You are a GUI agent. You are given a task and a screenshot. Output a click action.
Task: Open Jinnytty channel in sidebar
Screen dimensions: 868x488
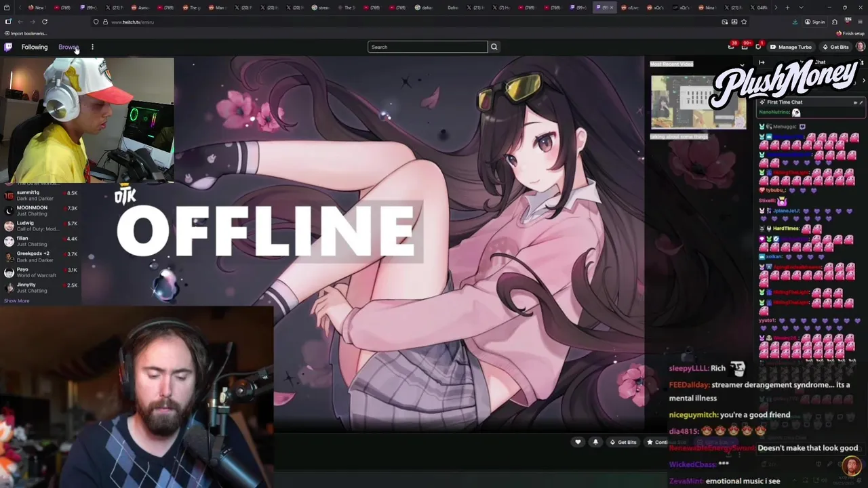[41, 288]
